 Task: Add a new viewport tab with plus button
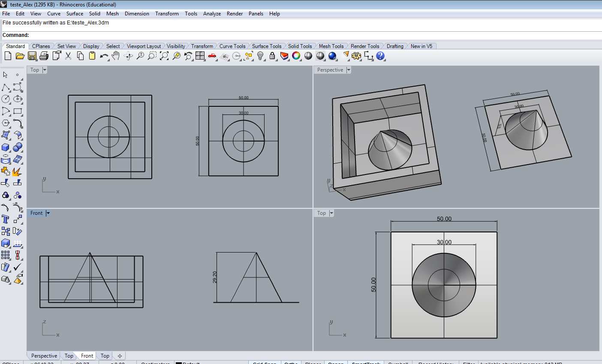tap(120, 356)
